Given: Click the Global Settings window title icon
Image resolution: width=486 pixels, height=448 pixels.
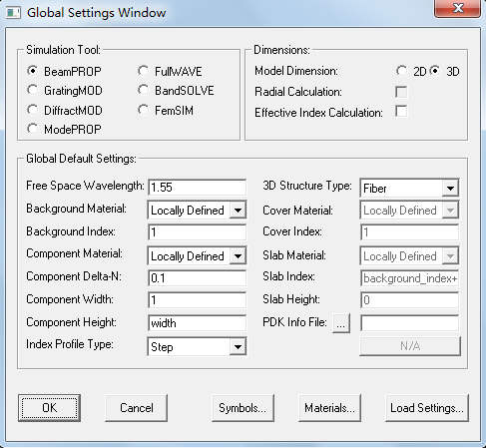Looking at the screenshot, I should [13, 13].
